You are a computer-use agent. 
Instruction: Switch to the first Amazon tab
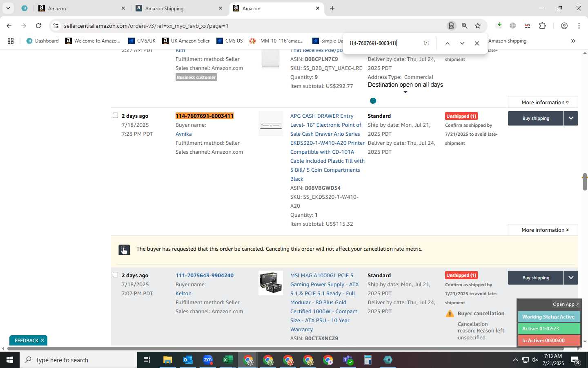[82, 8]
